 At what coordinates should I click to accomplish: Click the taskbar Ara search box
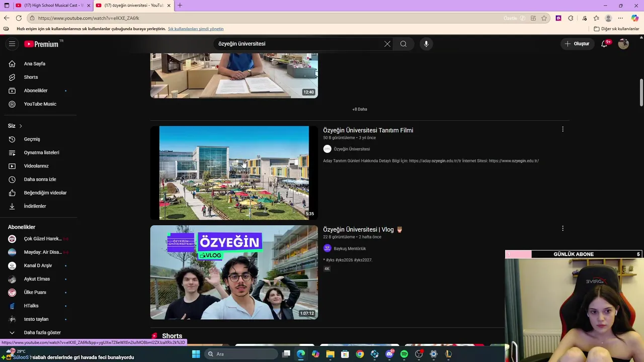pos(242,354)
